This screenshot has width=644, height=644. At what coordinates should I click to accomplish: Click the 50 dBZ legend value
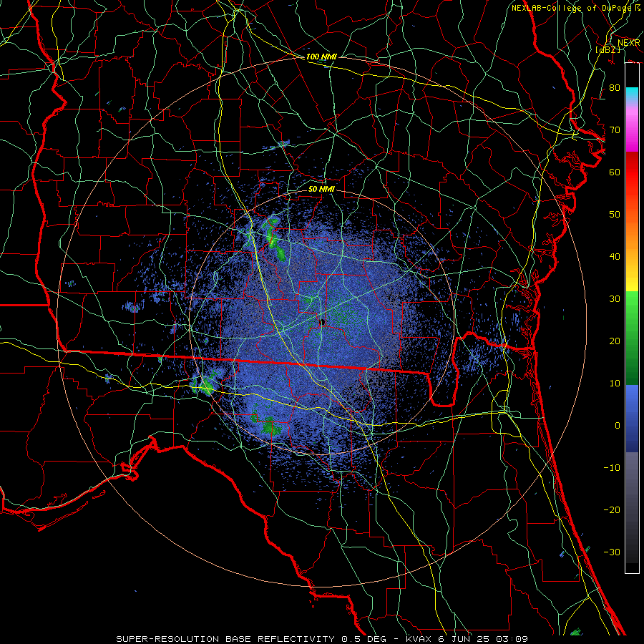(615, 215)
